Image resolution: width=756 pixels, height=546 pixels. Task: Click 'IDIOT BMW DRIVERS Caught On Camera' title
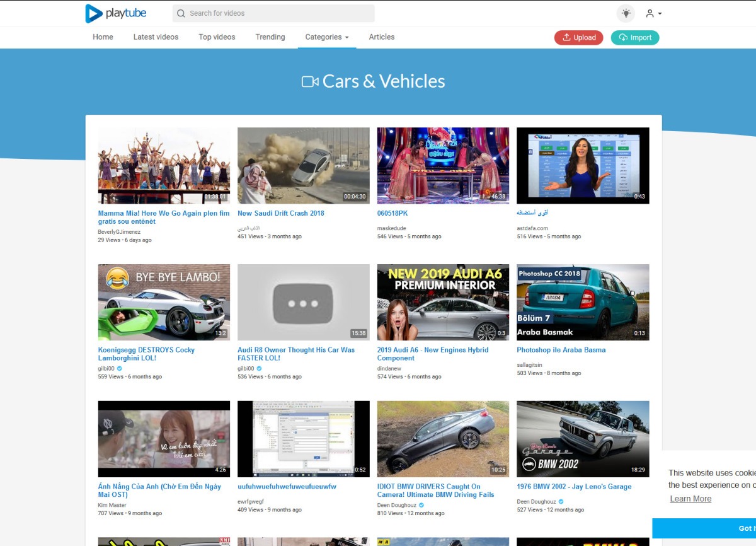(x=436, y=491)
